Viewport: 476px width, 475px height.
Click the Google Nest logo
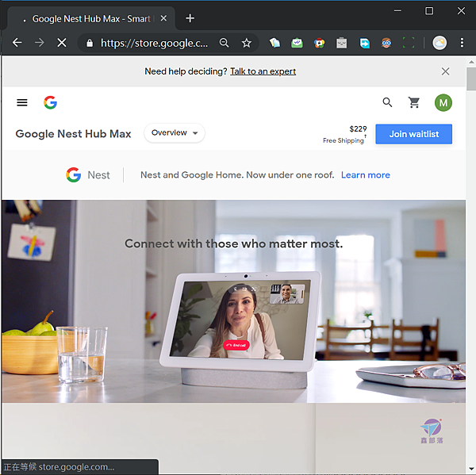pyautogui.click(x=88, y=174)
